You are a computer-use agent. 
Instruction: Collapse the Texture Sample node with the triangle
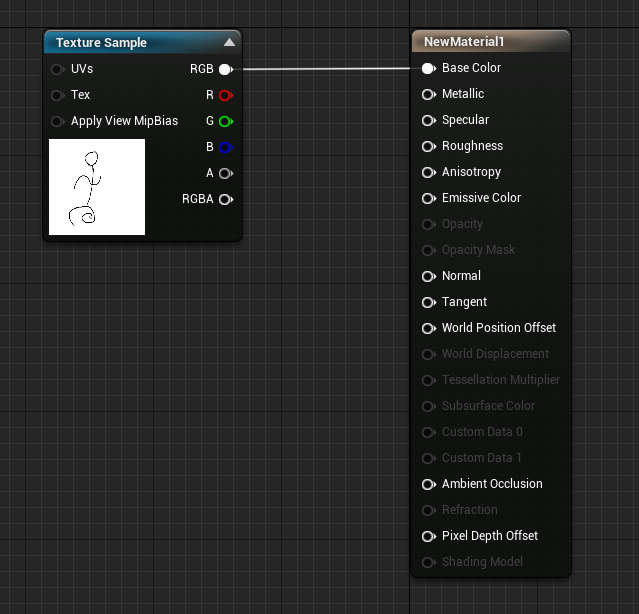[229, 42]
